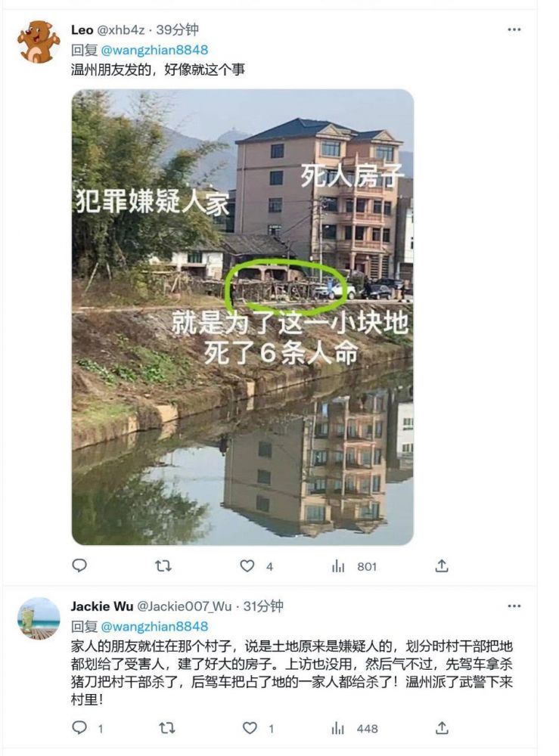Screen dimensions: 559x756
Task: Like Leo's tweet with 4 likes
Action: [x=247, y=565]
